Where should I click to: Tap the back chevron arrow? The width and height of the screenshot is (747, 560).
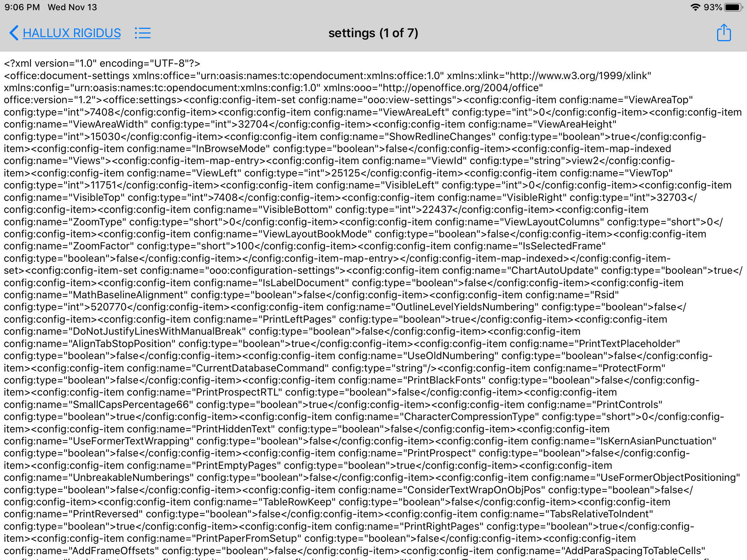14,33
